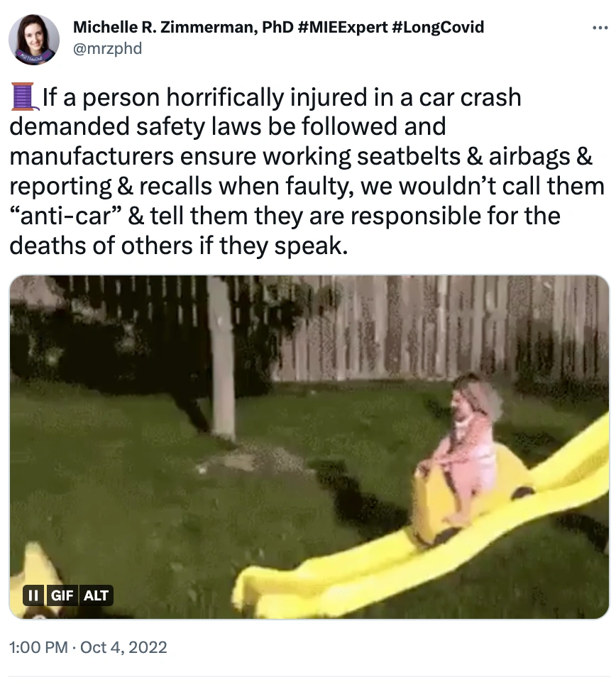Click the GIF badge on the media
Screen dimensions: 616x687
(x=62, y=595)
